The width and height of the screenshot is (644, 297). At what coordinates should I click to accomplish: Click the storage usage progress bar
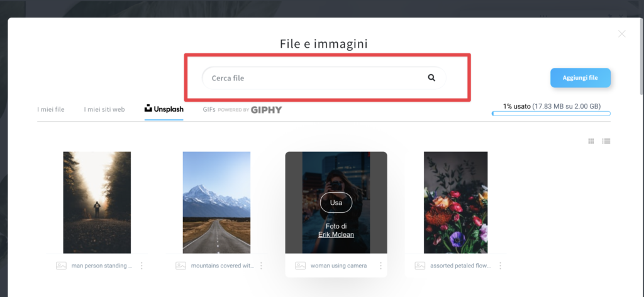click(551, 114)
